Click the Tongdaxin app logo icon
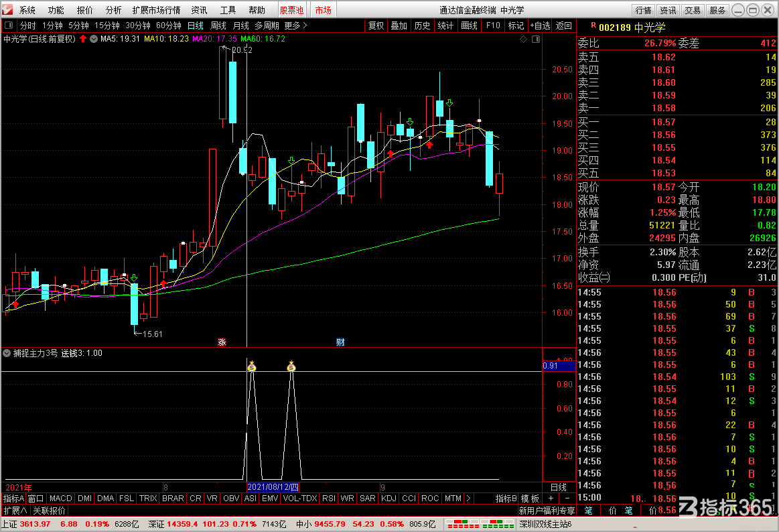The width and height of the screenshot is (779, 532). pos(8,9)
